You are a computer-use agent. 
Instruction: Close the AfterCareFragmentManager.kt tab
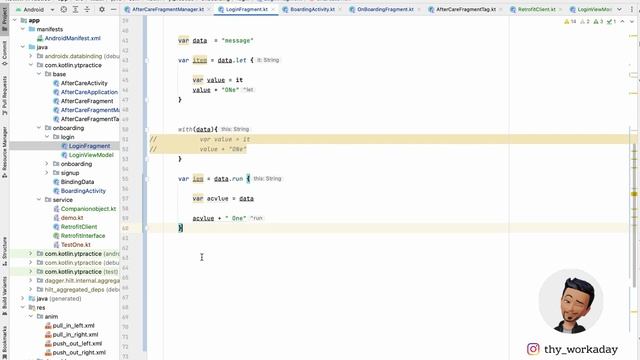coord(209,9)
